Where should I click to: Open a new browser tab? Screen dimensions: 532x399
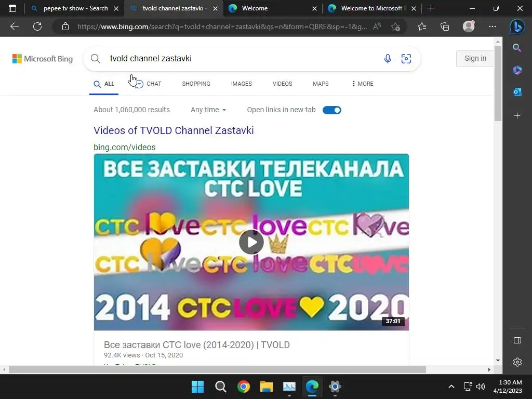pyautogui.click(x=431, y=8)
